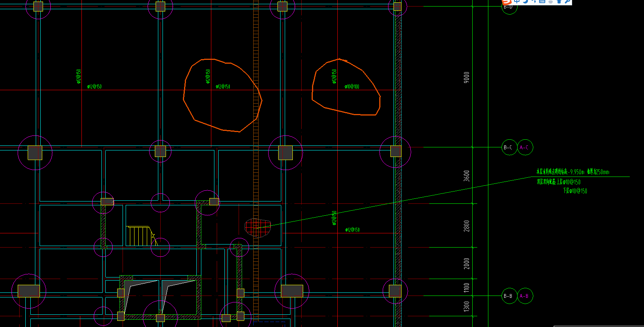The width and height of the screenshot is (644, 327).
Task: Toggle Chinese/English mode on the IME bar
Action: click(x=517, y=1)
